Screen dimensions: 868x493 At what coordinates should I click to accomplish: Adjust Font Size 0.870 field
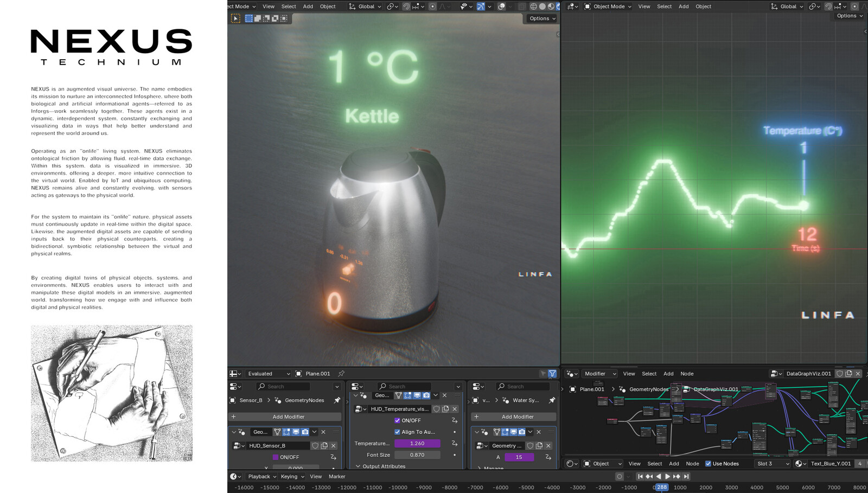[x=417, y=455]
